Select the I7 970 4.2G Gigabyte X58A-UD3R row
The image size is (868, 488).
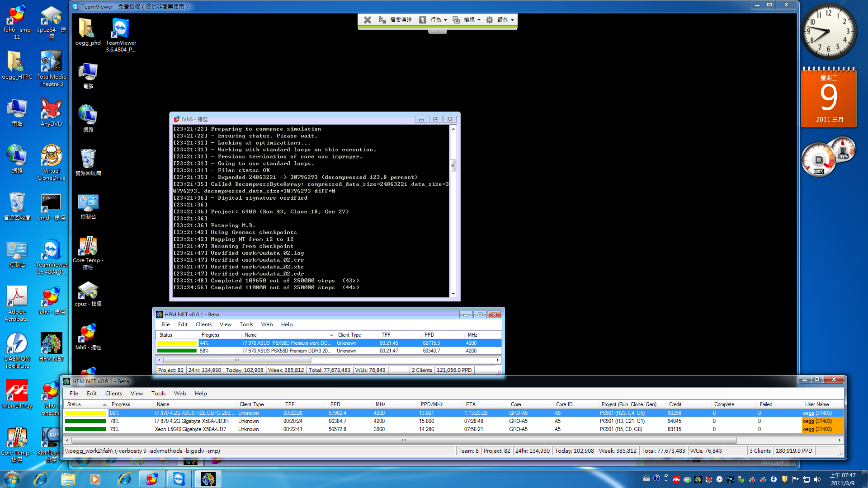pos(453,421)
